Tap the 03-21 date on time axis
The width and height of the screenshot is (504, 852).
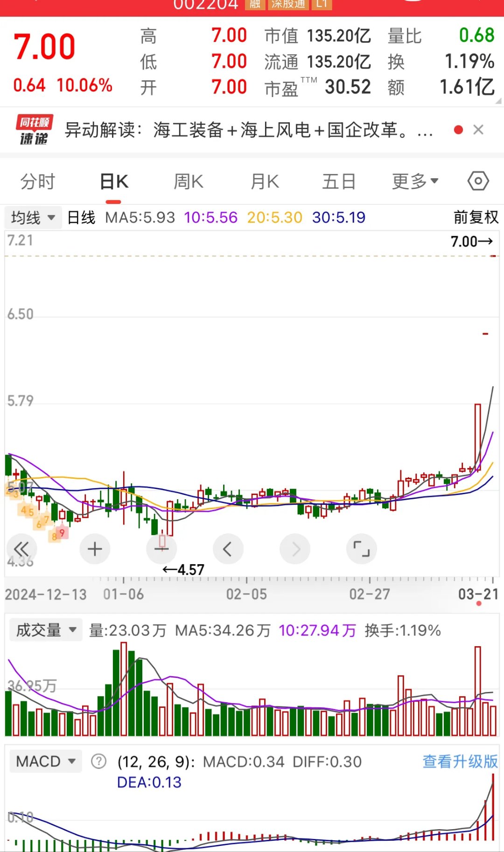(478, 594)
